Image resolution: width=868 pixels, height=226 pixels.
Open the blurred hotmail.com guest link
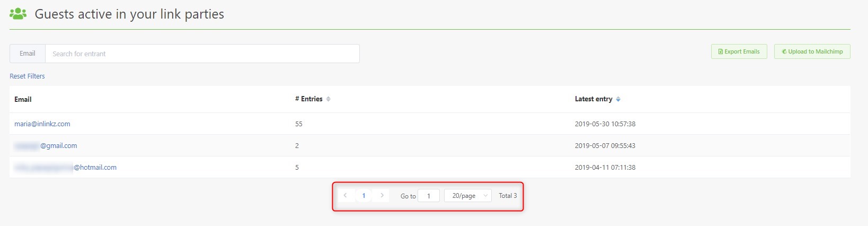tap(65, 168)
